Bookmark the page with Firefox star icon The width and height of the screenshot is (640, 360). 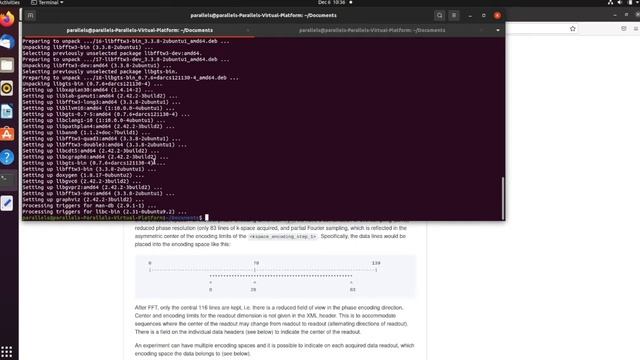pos(573,29)
